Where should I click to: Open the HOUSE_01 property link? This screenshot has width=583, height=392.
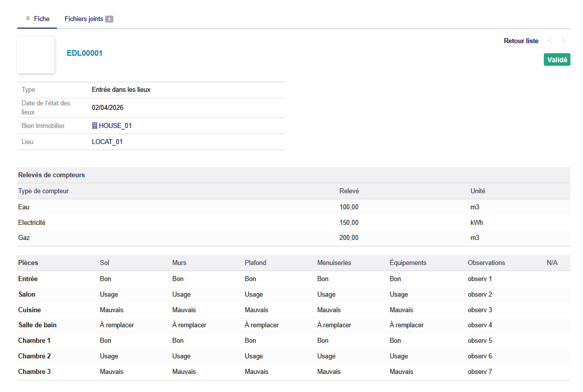coord(115,126)
